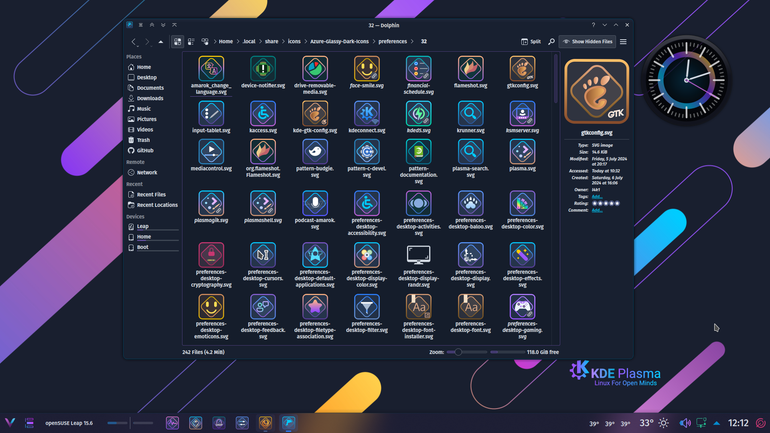This screenshot has height=433, width=770.
Task: Switch to Compact view mode
Action: pos(191,42)
